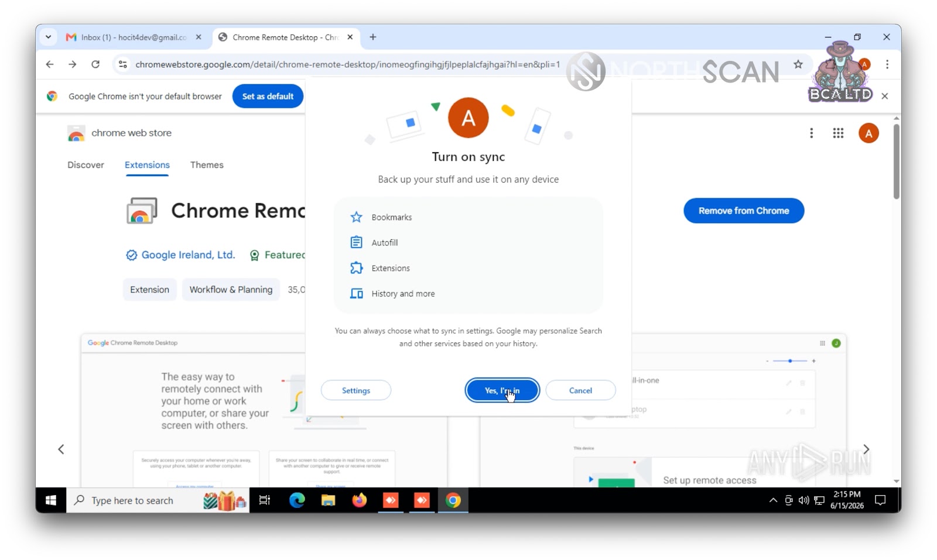
Task: Click the chrome web store logo
Action: coord(119,133)
